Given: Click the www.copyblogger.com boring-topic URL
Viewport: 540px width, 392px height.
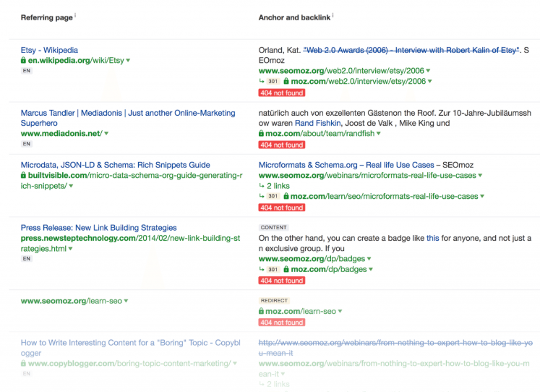Looking at the screenshot, I should [x=129, y=363].
